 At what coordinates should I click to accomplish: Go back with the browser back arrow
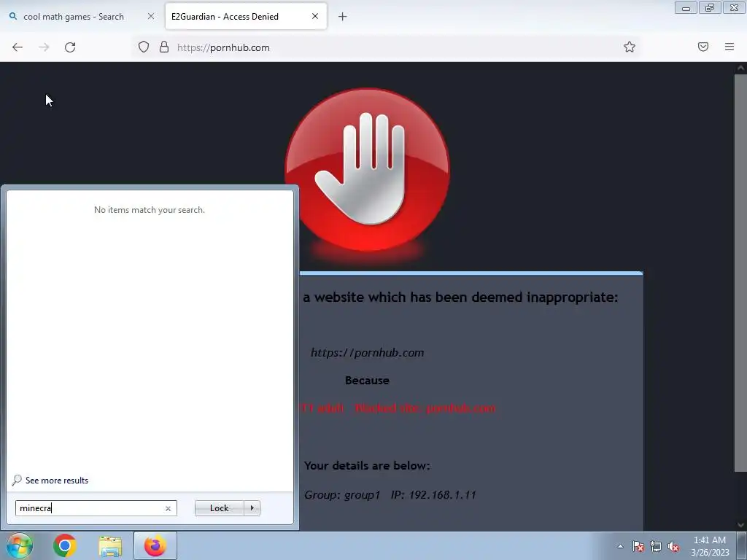18,47
